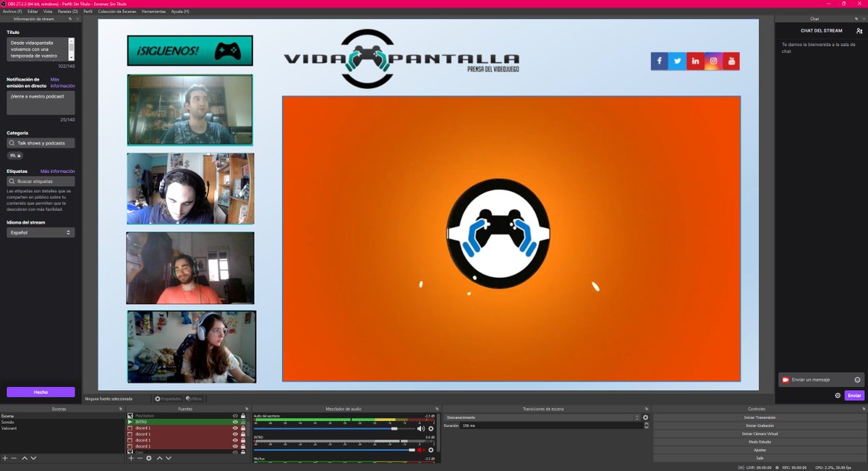Viewport: 868px width, 471px height.
Task: Remove the selected source with the minus icon in Fuentes
Action: click(140, 458)
